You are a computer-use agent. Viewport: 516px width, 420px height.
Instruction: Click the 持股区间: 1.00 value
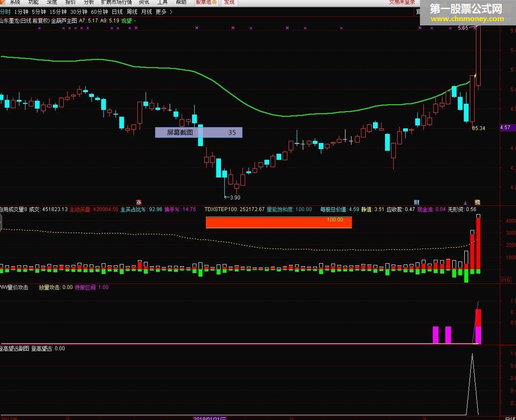(91, 287)
